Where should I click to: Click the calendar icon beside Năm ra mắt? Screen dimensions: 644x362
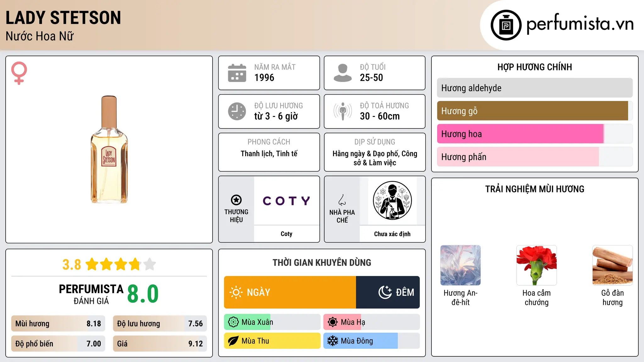237,73
